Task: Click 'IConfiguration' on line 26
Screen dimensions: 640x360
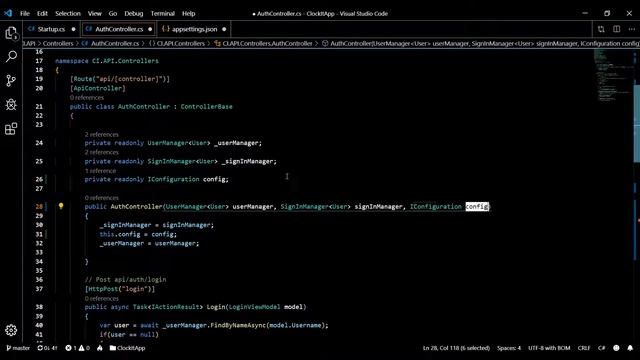Action: pos(173,179)
